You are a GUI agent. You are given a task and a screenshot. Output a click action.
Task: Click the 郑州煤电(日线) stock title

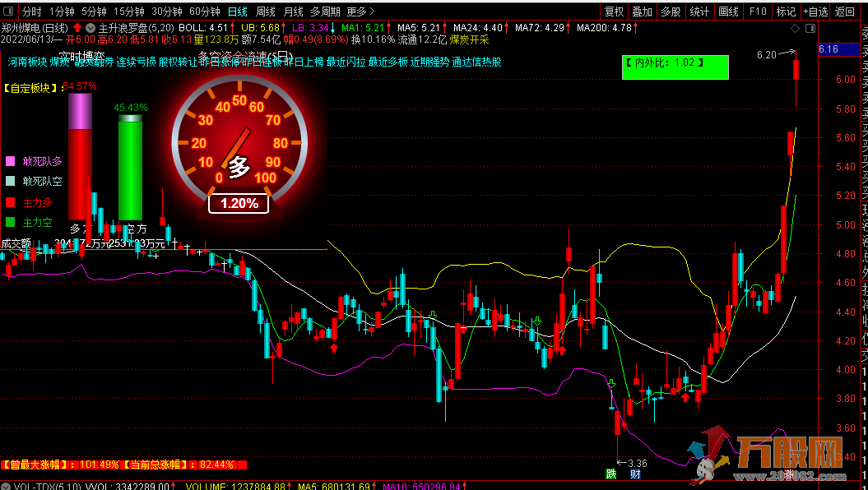[x=35, y=28]
